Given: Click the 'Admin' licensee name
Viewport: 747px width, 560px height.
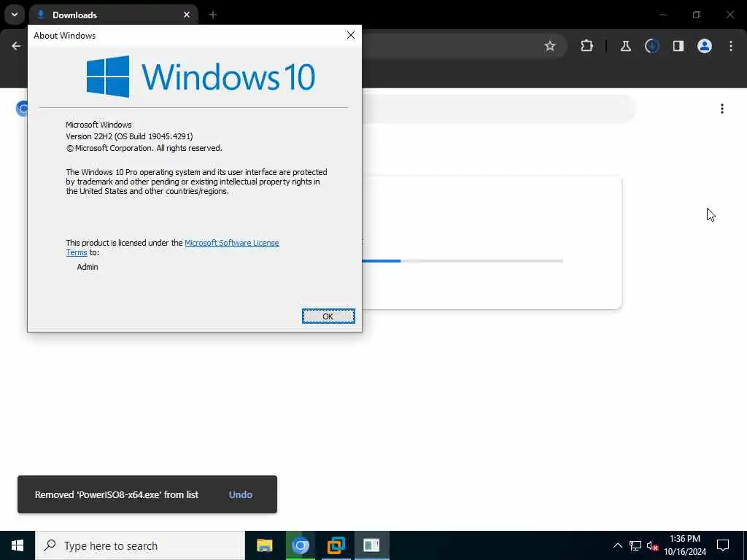Looking at the screenshot, I should click(88, 267).
